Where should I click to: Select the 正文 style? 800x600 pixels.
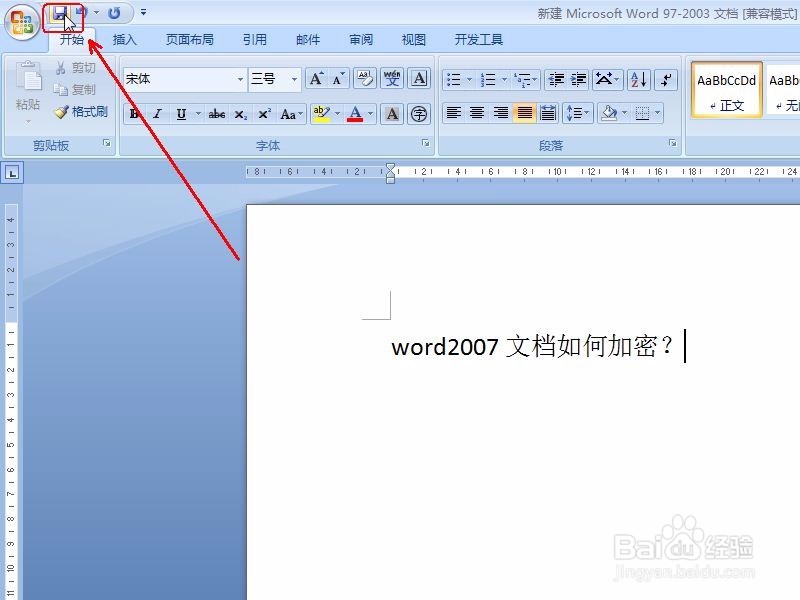point(727,90)
